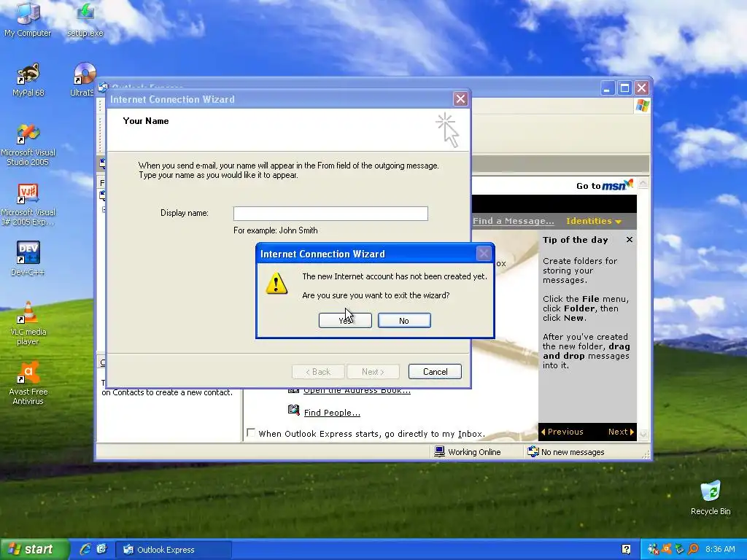Click the Windows flag logo in Outlook Express
Image resolution: width=747 pixels, height=560 pixels.
642,106
